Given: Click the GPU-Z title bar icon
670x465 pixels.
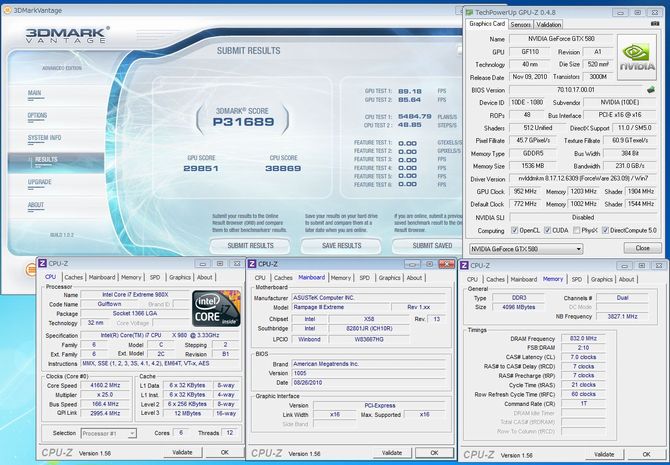Looking at the screenshot, I should 470,12.
